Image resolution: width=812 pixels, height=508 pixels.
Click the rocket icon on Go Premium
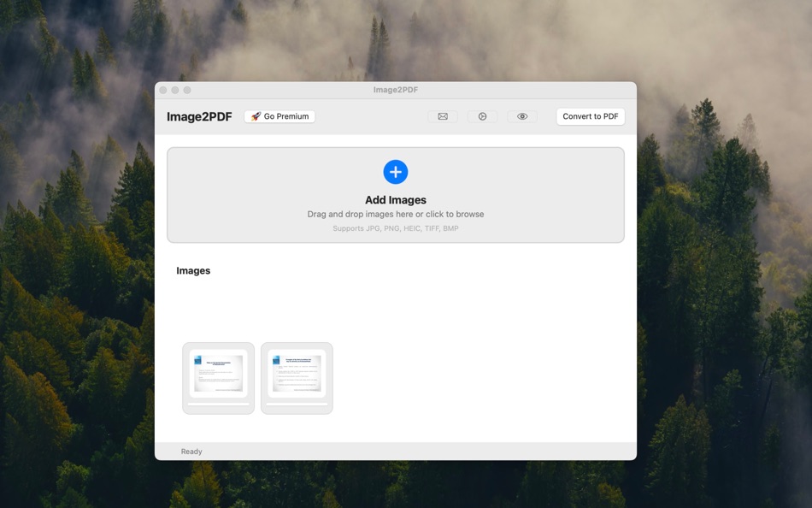click(x=255, y=116)
